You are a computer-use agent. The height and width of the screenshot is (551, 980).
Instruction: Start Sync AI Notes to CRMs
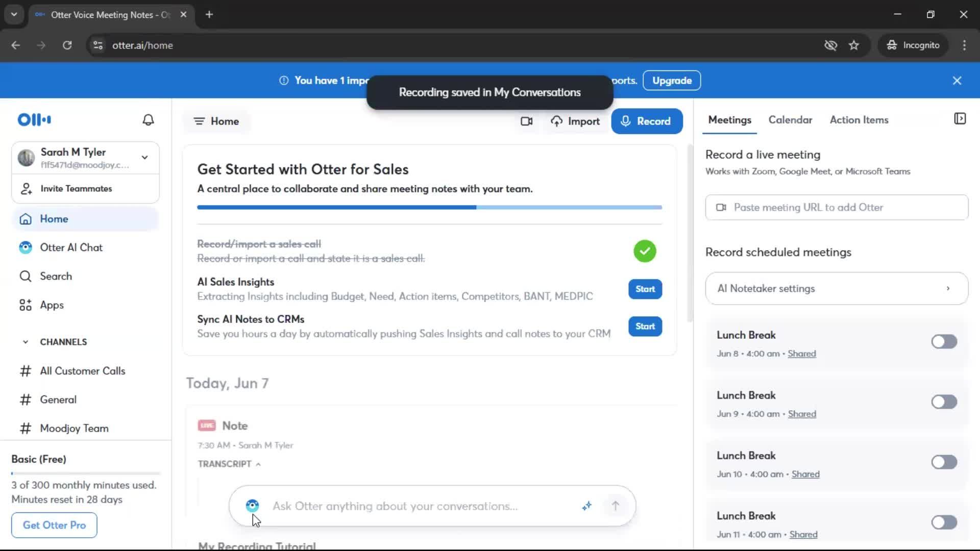(x=645, y=327)
